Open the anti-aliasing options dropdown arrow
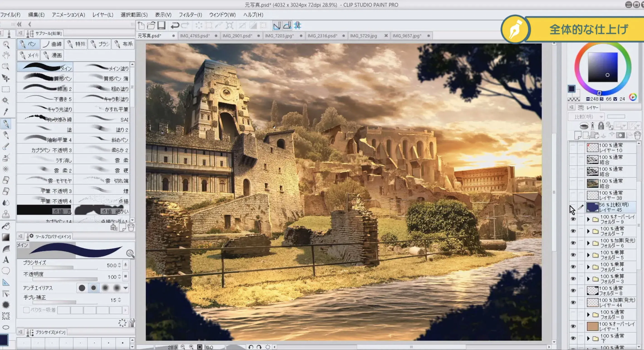The width and height of the screenshot is (644, 350). tap(125, 288)
